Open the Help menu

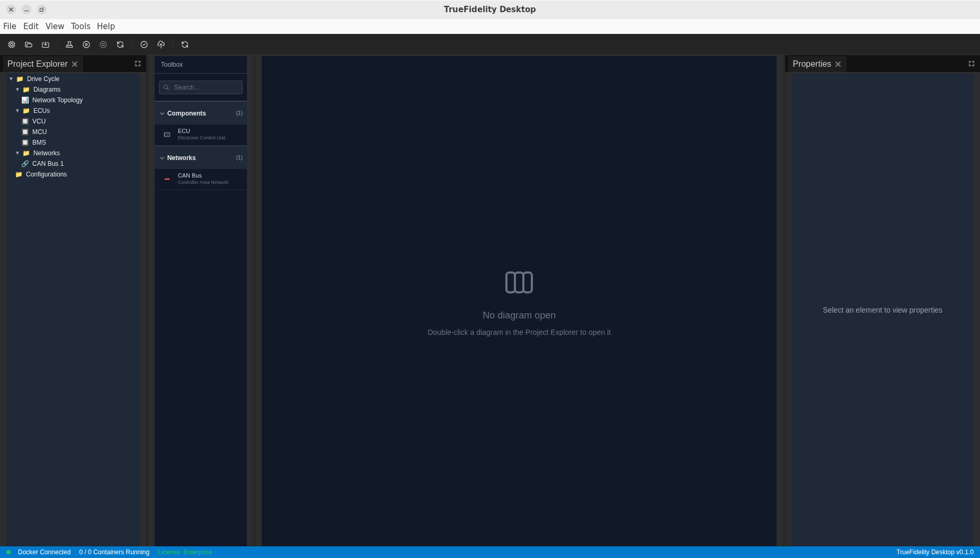[x=106, y=26]
